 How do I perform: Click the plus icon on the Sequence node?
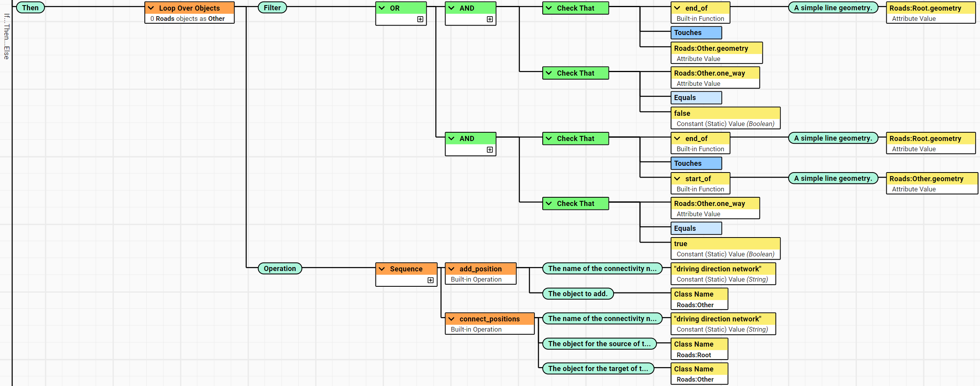430,280
